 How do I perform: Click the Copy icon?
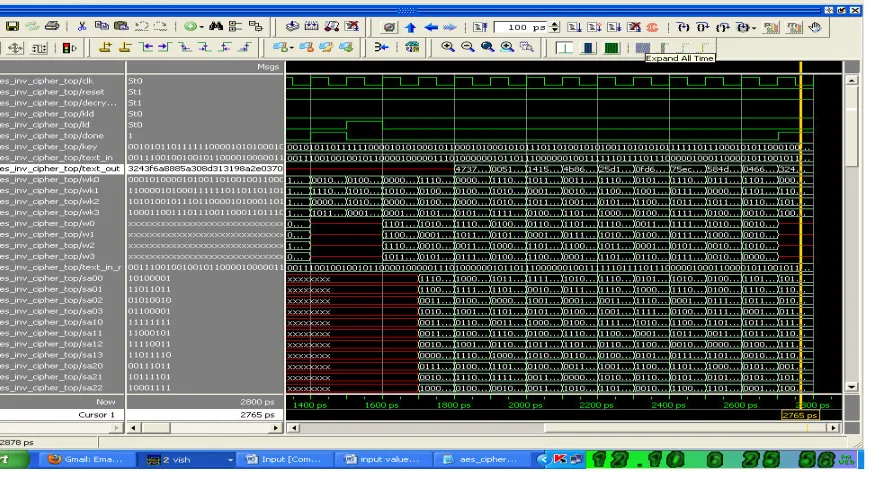[x=101, y=26]
